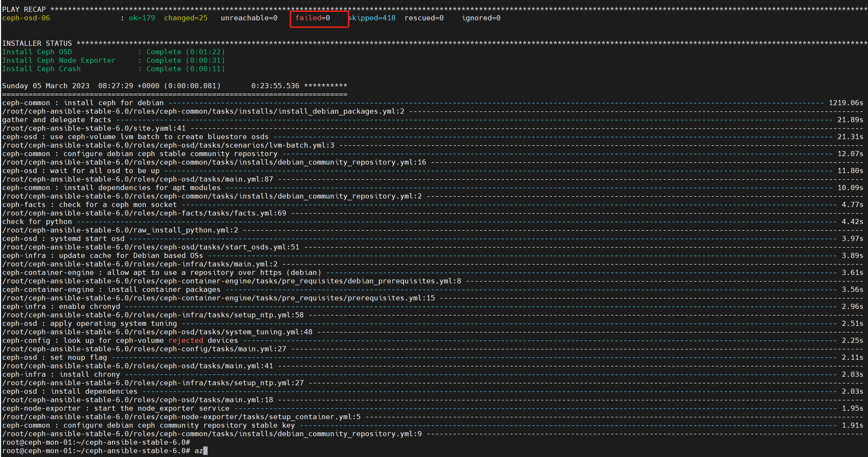Click the '11.80s' timing value
This screenshot has width=868, height=457.
pos(850,171)
